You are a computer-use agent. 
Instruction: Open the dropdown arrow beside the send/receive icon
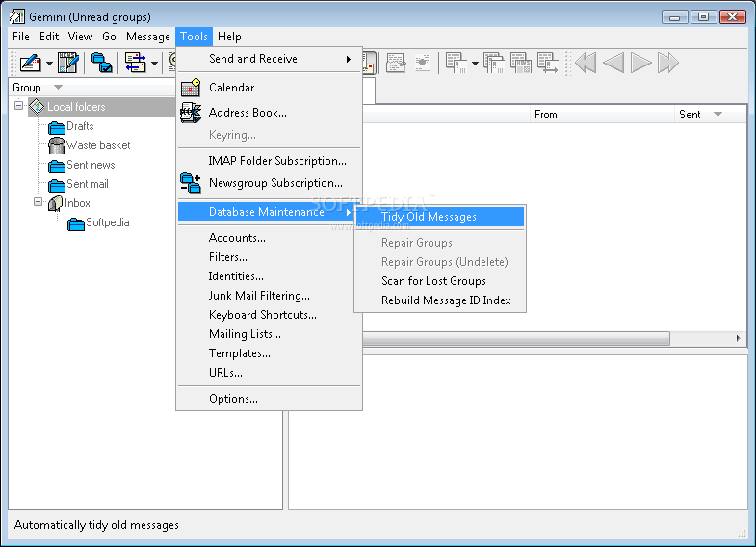(154, 64)
